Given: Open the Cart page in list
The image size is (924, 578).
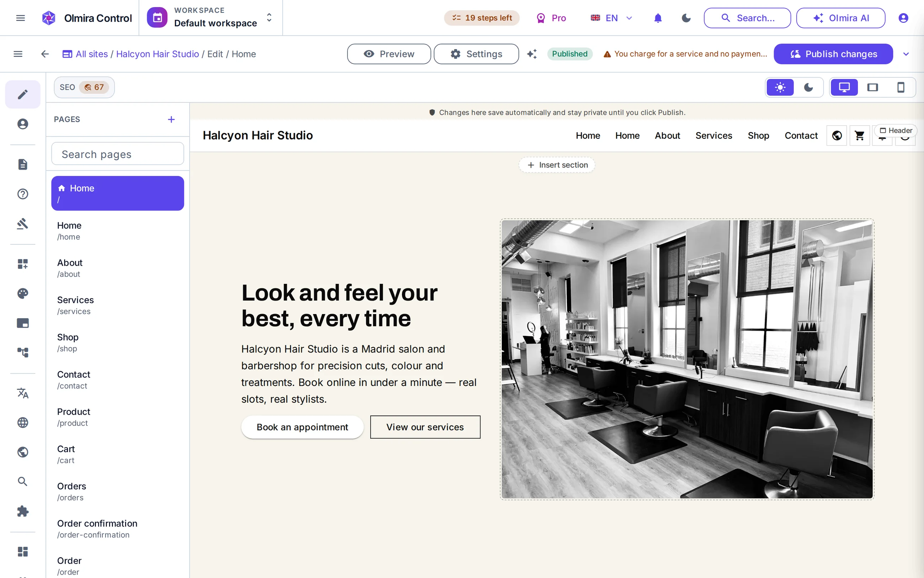Looking at the screenshot, I should [x=118, y=455].
